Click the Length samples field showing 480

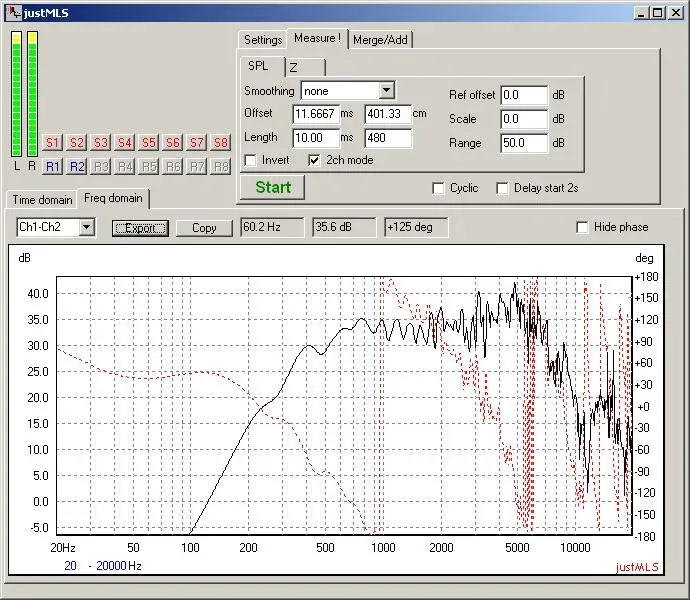388,138
